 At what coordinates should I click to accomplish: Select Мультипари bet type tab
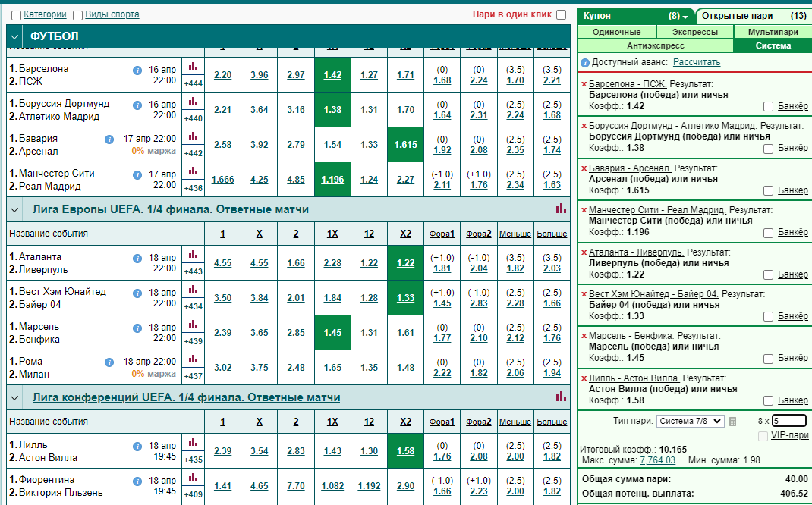click(x=773, y=32)
